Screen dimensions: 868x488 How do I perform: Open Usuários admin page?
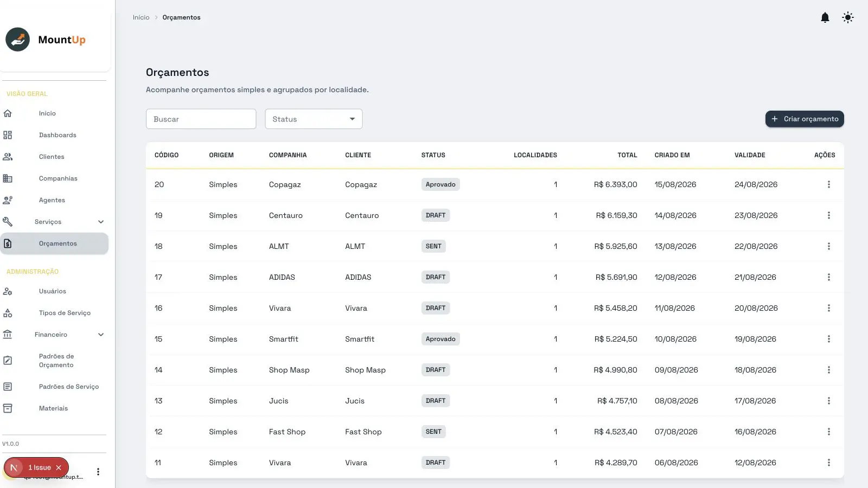[x=53, y=291]
